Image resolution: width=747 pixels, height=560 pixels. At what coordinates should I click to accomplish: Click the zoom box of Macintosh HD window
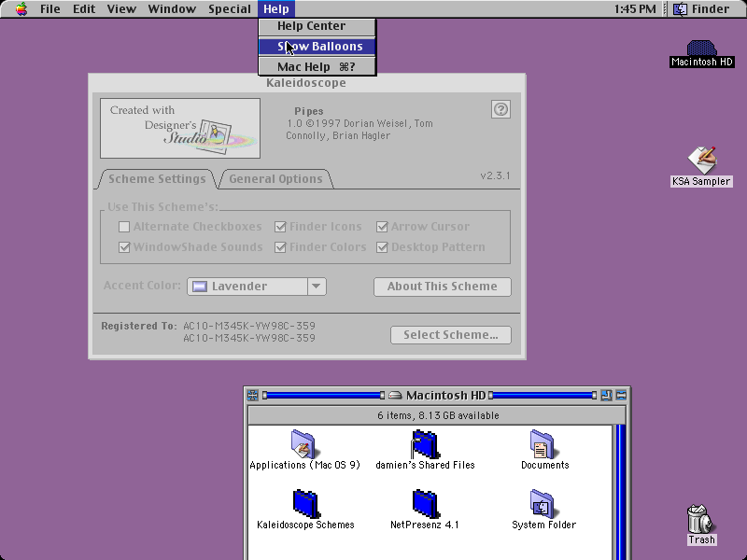606,395
